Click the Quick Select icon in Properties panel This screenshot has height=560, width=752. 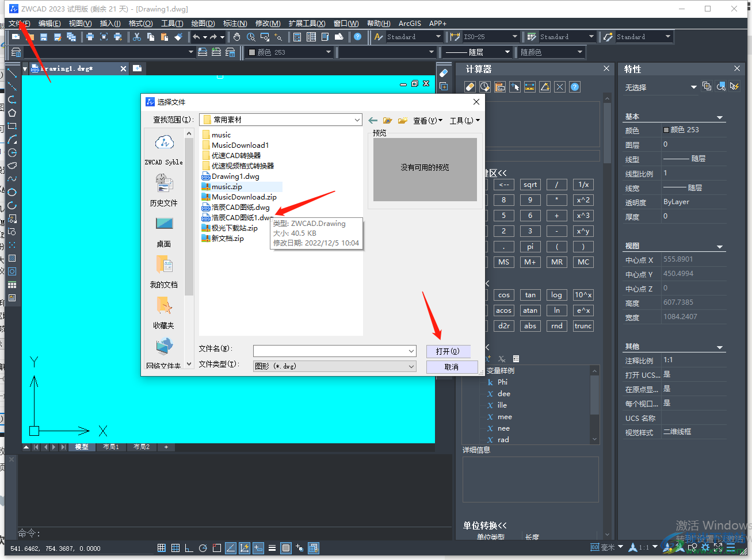[735, 86]
